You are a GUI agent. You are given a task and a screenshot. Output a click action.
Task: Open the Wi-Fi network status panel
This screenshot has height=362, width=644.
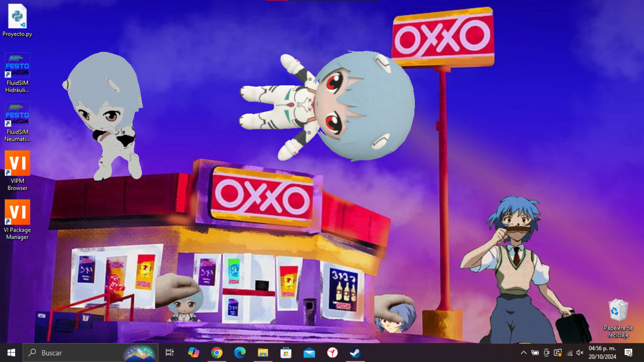569,353
